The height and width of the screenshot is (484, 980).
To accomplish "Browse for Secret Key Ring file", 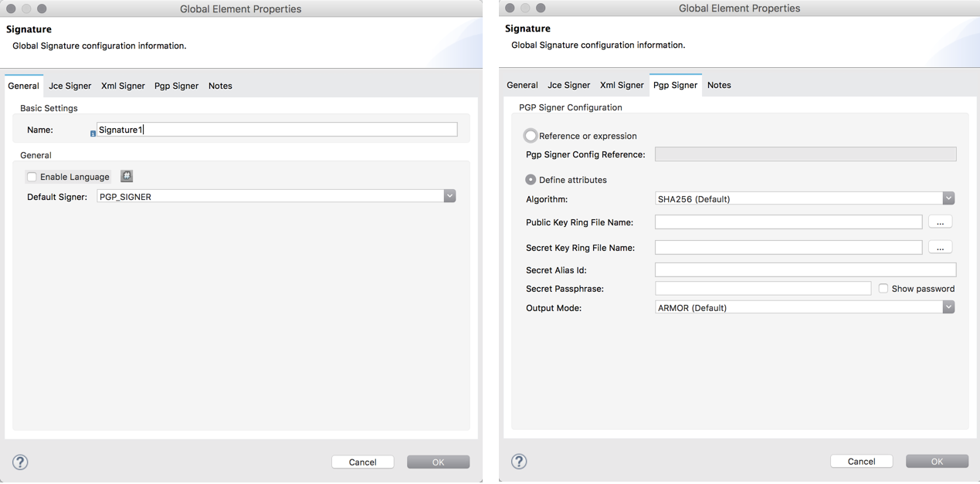I will (x=940, y=248).
